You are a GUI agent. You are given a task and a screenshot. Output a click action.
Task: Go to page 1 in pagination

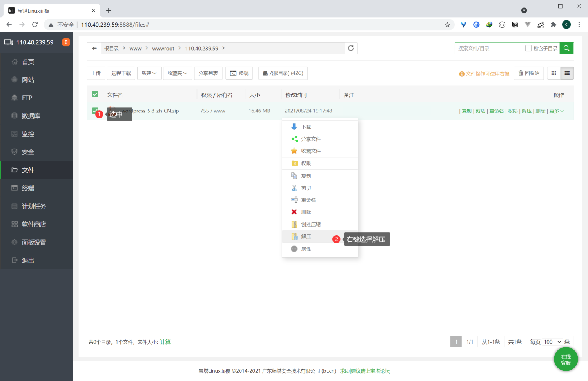pos(456,342)
